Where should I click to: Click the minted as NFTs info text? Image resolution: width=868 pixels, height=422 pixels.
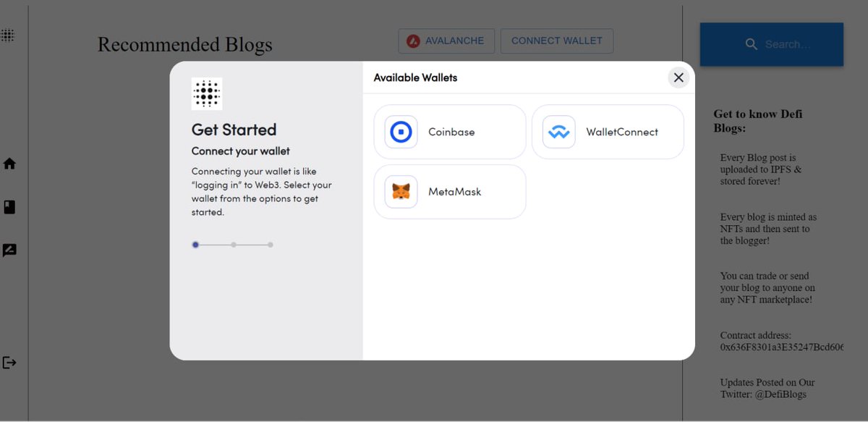pos(768,229)
